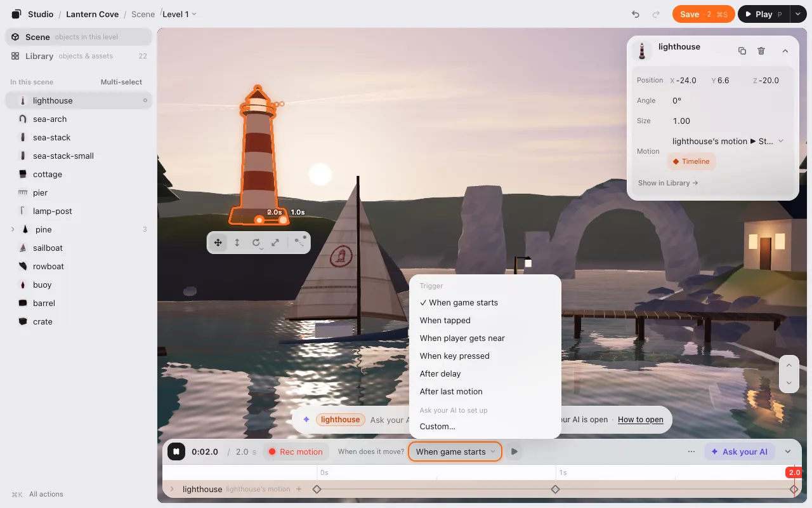Play the level
The image size is (812, 508).
[x=763, y=14]
